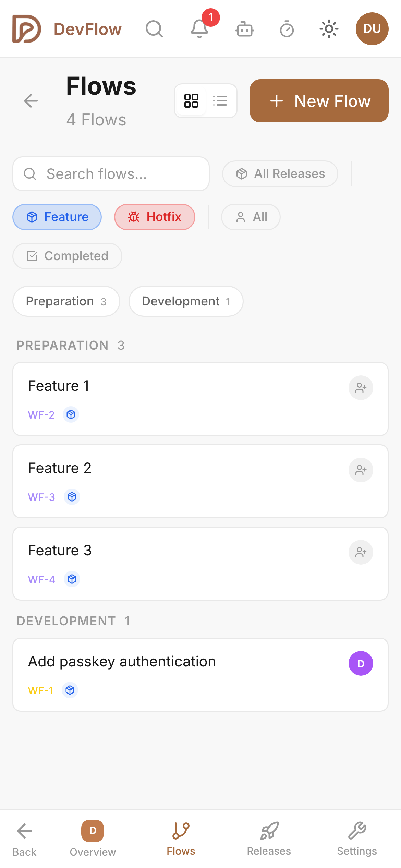Open the All Releases dropdown

280,174
